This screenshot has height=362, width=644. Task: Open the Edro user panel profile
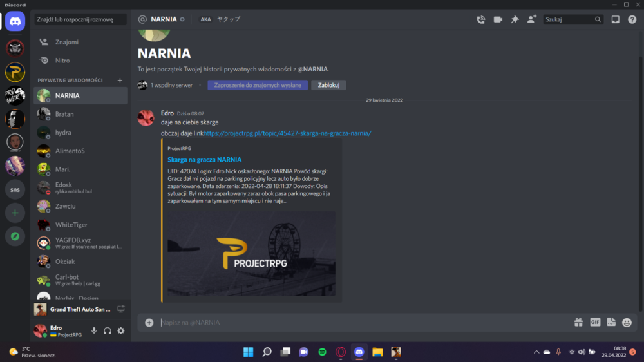pyautogui.click(x=61, y=331)
